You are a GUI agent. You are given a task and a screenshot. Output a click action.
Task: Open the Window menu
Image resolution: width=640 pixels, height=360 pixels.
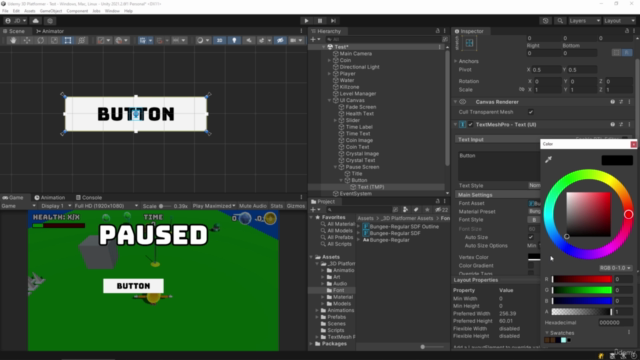(112, 11)
